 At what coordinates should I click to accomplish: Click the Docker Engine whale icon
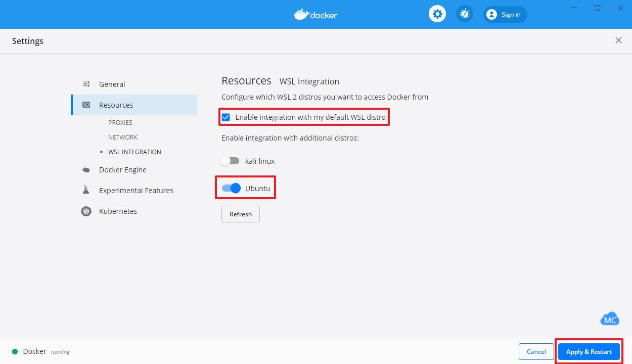(x=86, y=170)
